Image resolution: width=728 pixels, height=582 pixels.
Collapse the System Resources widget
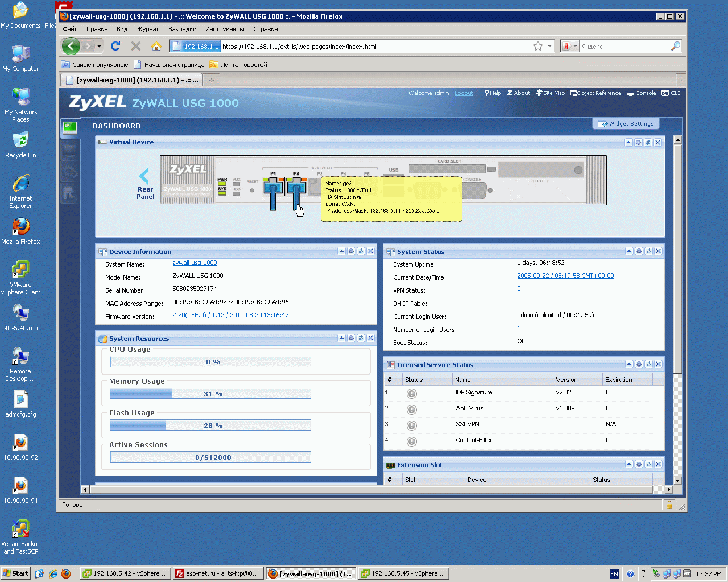click(x=341, y=338)
